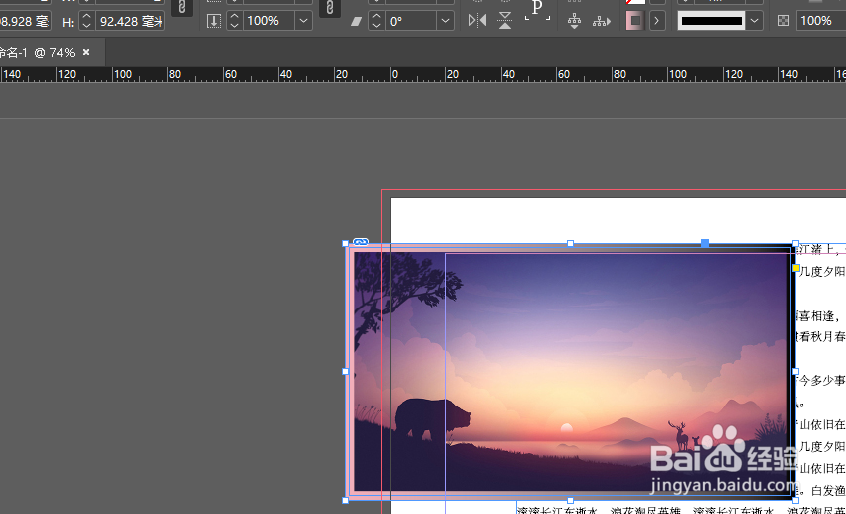This screenshot has height=514, width=846.
Task: Click the text line '今多少事'
Action: 821,381
